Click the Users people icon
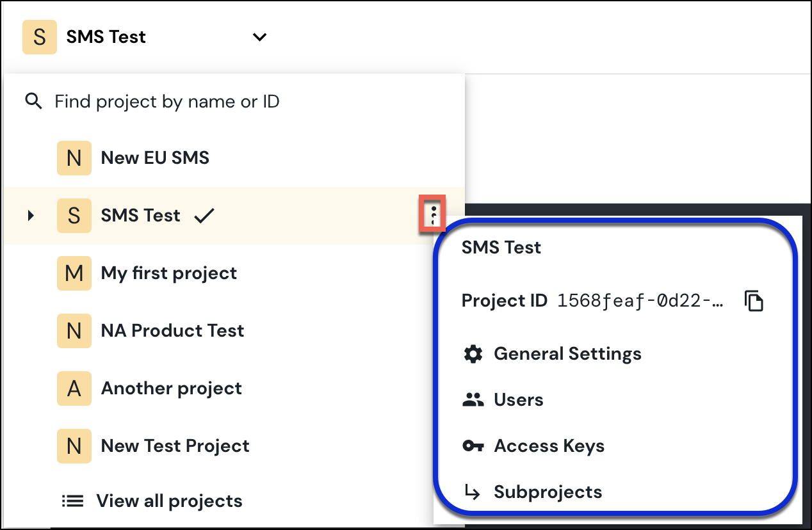Image resolution: width=812 pixels, height=530 pixels. click(472, 399)
